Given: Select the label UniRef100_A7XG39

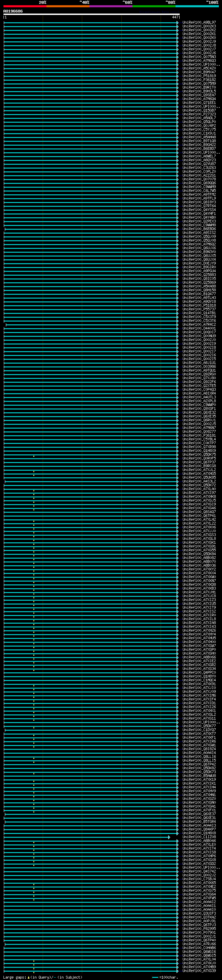Looking at the screenshot, I should [x=199, y=971].
